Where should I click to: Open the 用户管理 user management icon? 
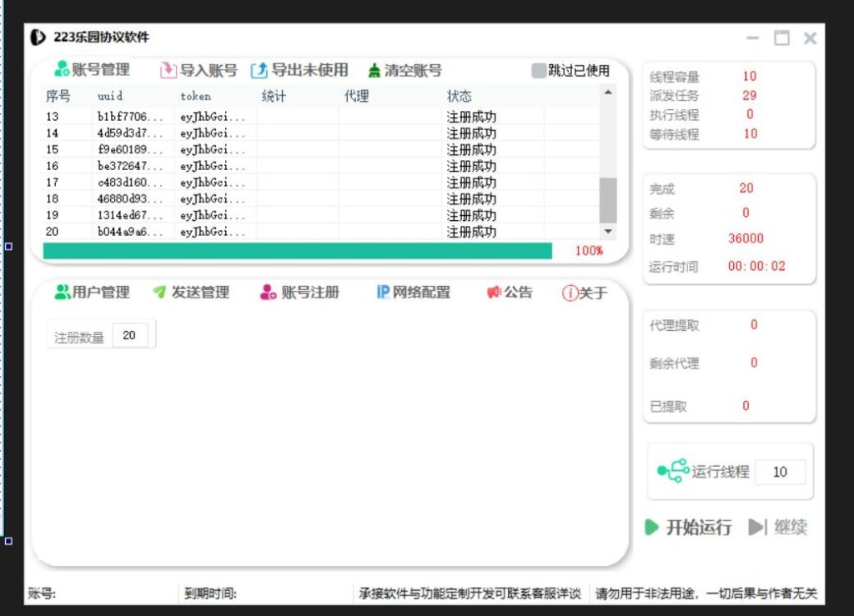pos(63,292)
